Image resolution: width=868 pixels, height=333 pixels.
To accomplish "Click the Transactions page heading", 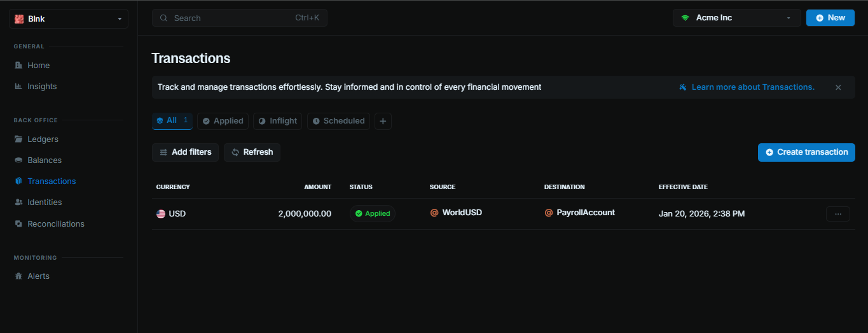I will [x=191, y=59].
